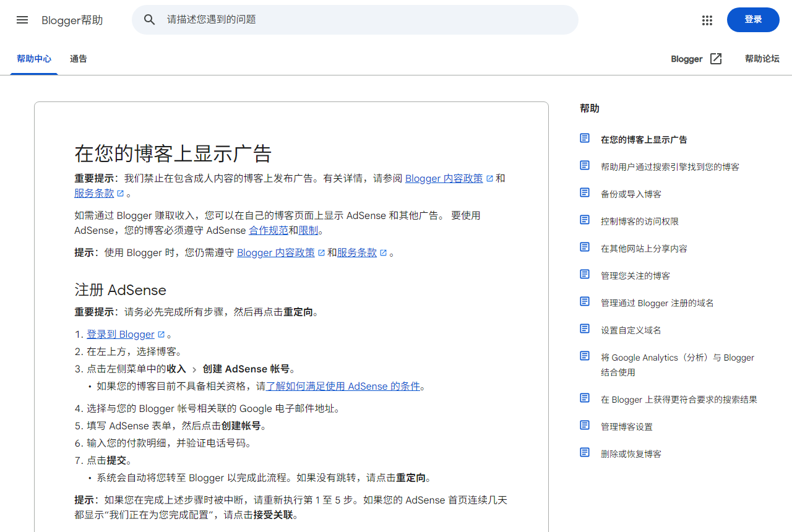
Task: Open the AdSense 限制 link
Action: (308, 230)
